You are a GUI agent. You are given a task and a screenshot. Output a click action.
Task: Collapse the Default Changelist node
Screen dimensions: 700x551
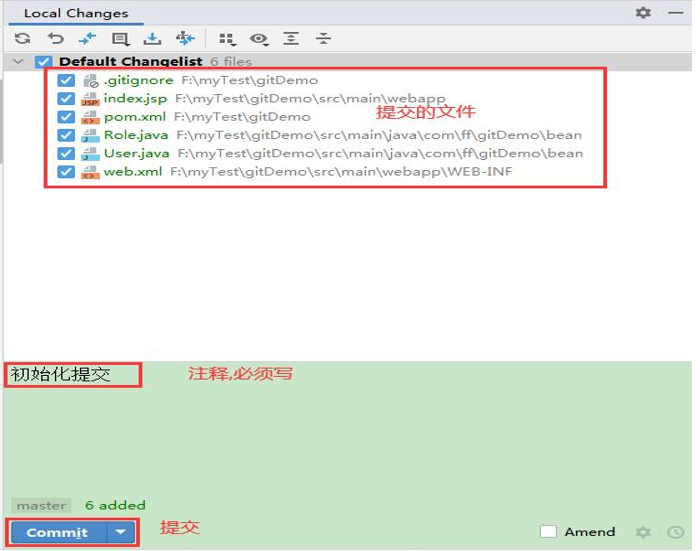[x=18, y=61]
